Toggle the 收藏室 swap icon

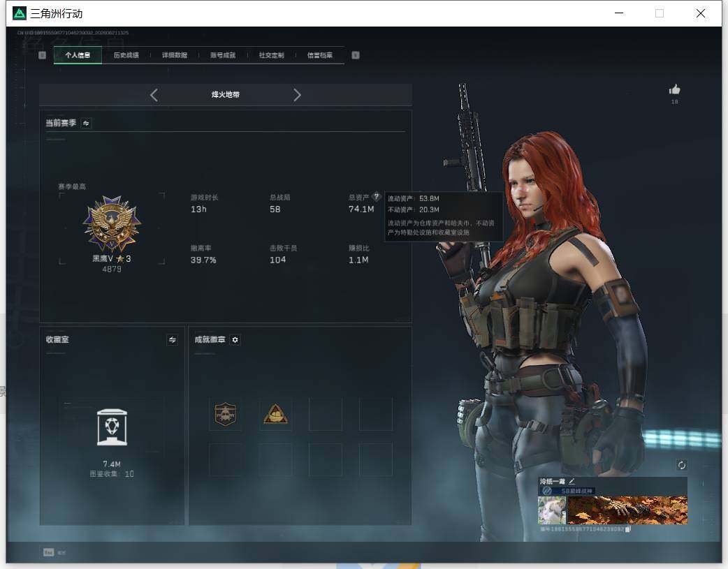pos(173,340)
